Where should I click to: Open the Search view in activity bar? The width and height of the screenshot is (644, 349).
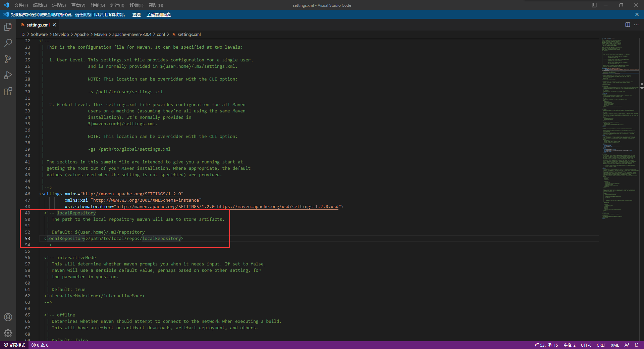pos(8,43)
